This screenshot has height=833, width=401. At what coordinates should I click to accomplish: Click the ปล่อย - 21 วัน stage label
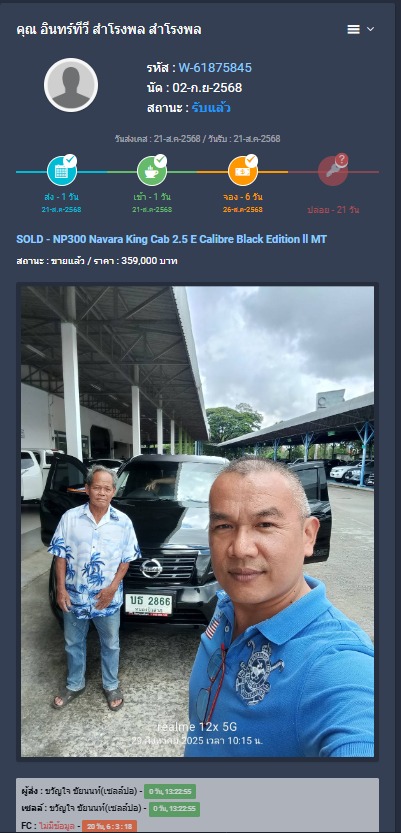pos(333,209)
